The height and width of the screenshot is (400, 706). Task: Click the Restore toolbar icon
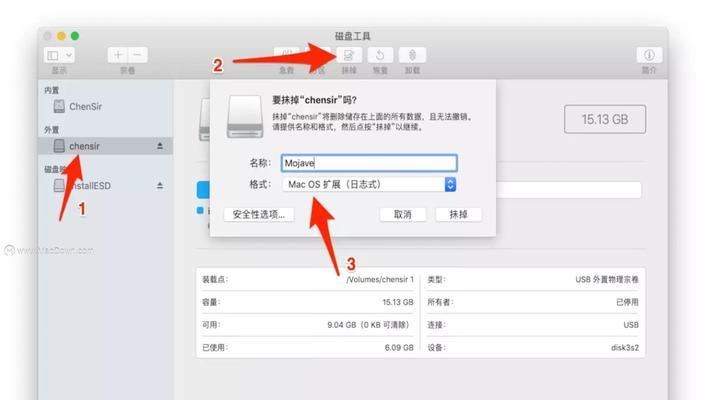tap(380, 55)
